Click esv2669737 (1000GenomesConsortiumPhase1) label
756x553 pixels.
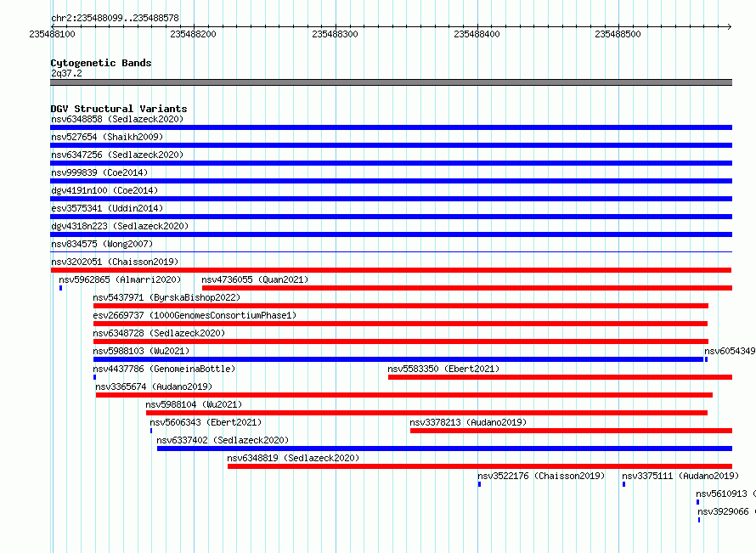(x=195, y=315)
